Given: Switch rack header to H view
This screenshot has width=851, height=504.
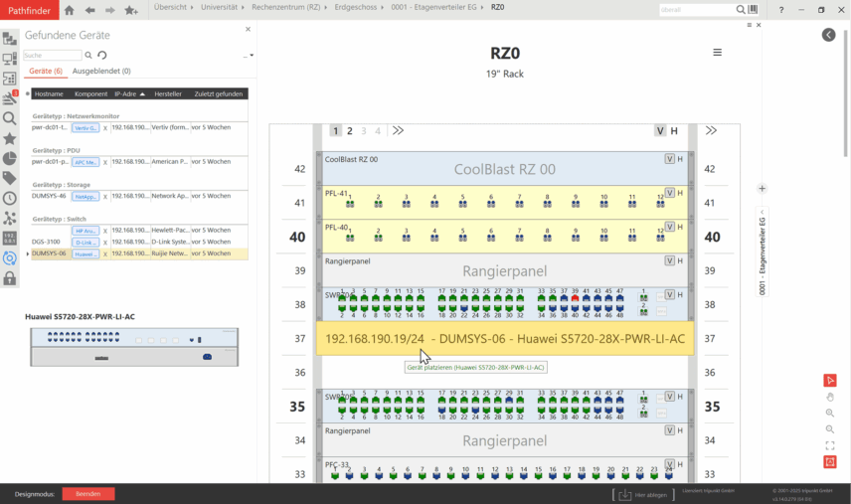Looking at the screenshot, I should (674, 131).
